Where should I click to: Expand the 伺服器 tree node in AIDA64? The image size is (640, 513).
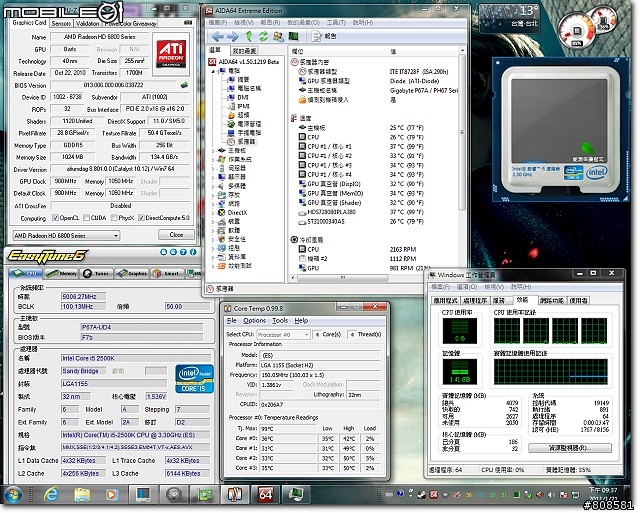pos(213,168)
